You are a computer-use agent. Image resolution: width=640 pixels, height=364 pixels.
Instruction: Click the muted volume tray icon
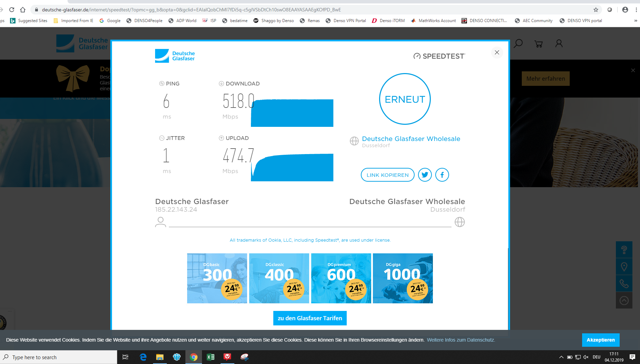(x=586, y=357)
